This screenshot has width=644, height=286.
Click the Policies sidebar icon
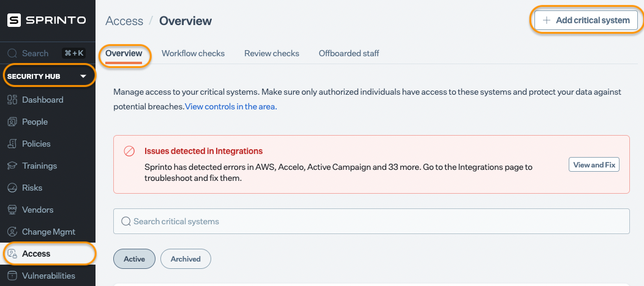(12, 144)
